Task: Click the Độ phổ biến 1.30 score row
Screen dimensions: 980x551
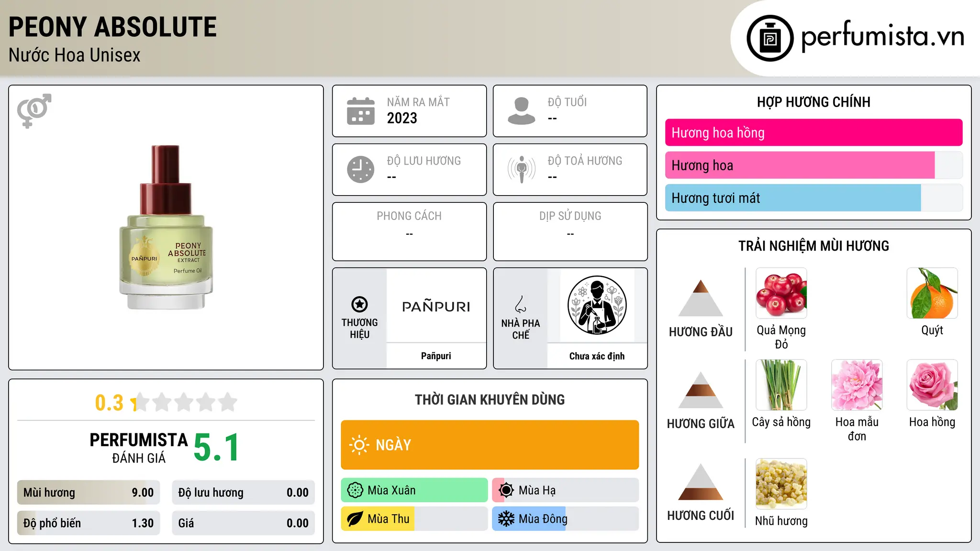Action: click(89, 523)
